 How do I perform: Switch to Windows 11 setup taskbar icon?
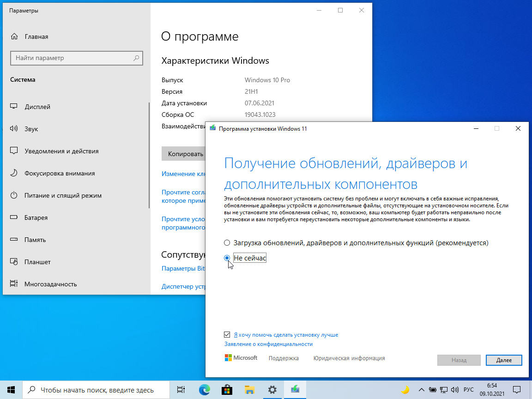coord(295,390)
